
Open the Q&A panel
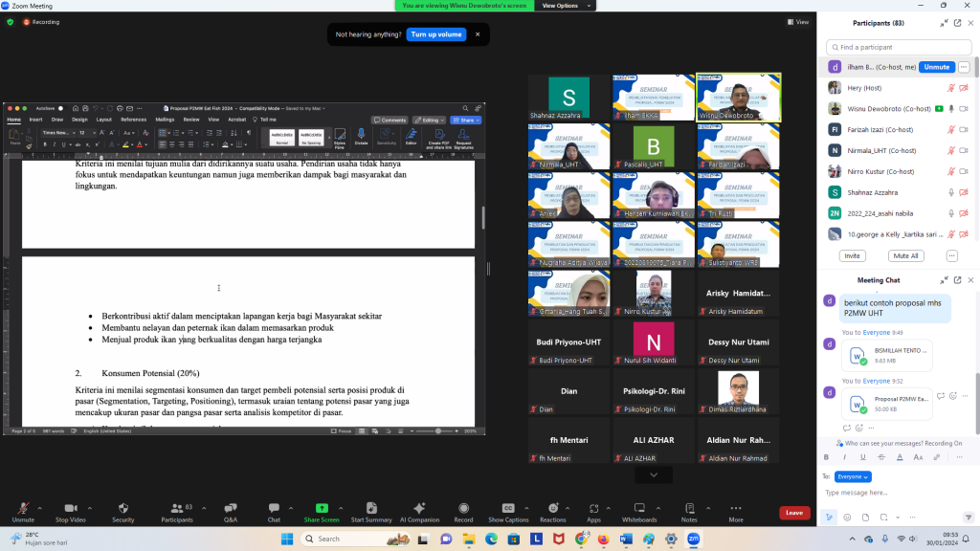[230, 508]
